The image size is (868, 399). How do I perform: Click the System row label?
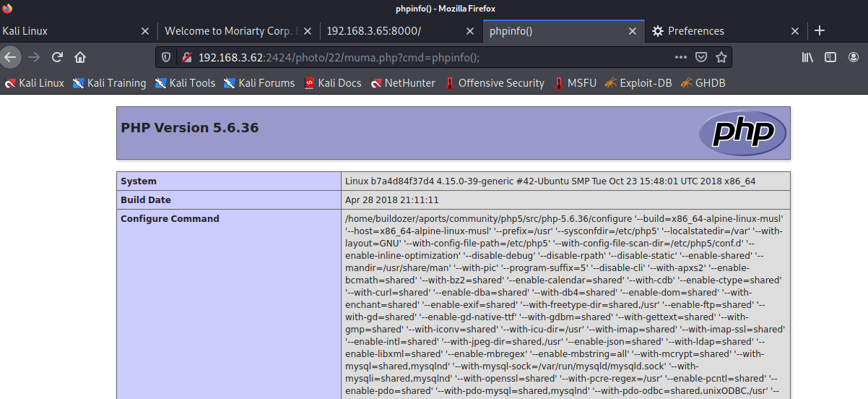[139, 181]
